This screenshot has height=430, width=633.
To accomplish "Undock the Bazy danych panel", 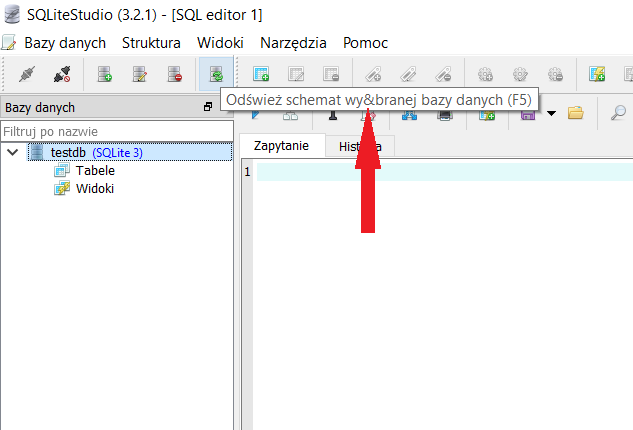I will pyautogui.click(x=208, y=107).
